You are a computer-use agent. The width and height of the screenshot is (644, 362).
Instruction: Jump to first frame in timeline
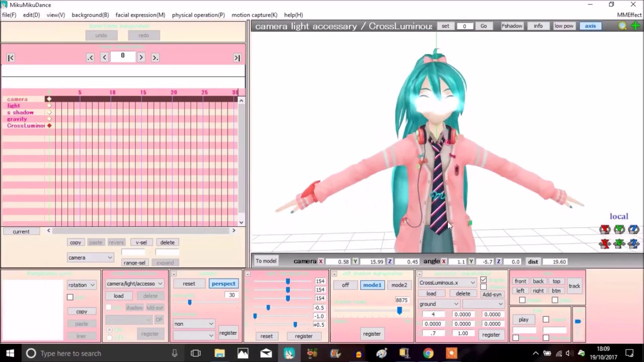click(x=11, y=58)
